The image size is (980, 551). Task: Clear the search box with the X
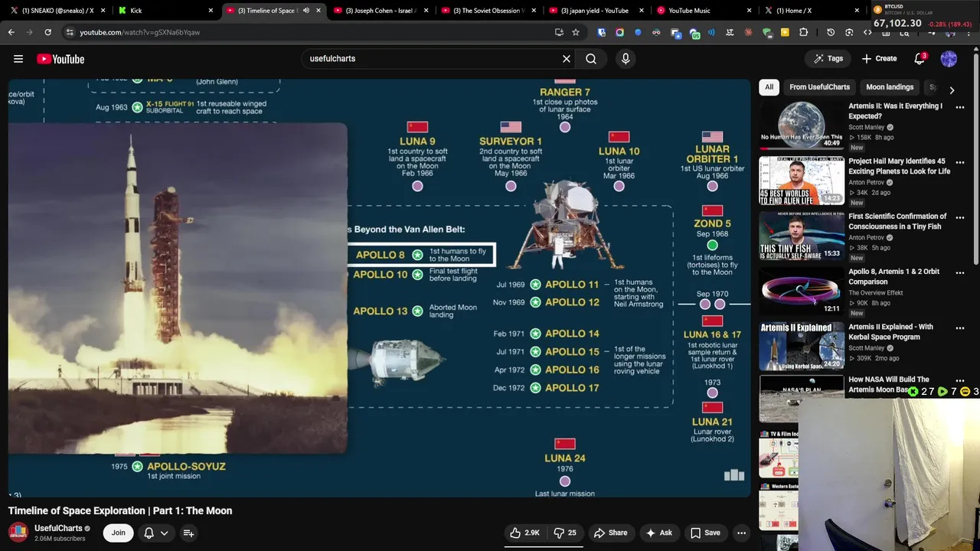coord(567,59)
